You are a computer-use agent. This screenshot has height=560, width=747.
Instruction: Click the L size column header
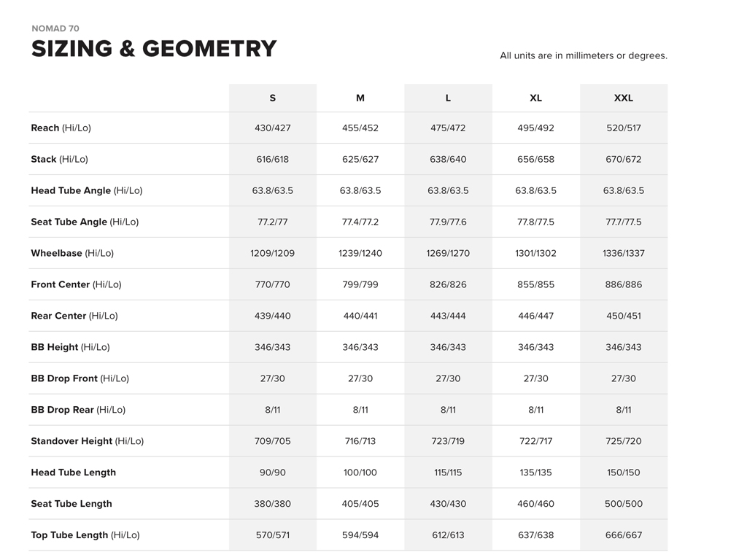coord(448,98)
